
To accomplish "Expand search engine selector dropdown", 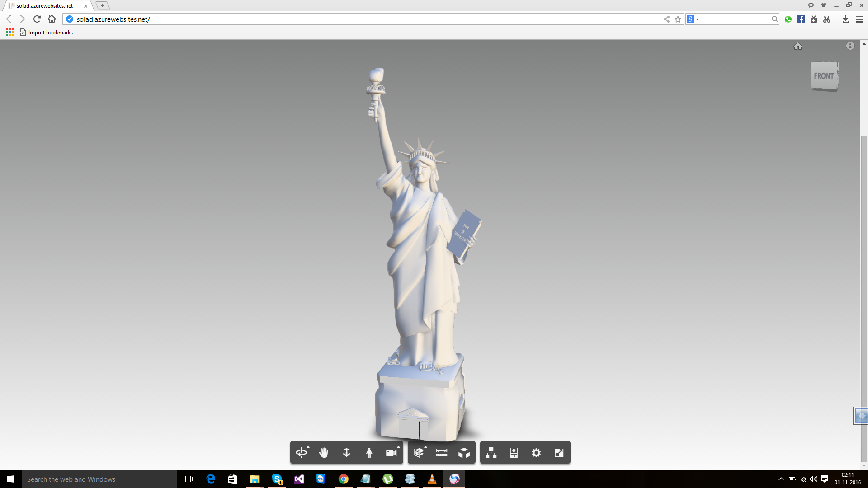I will point(697,19).
